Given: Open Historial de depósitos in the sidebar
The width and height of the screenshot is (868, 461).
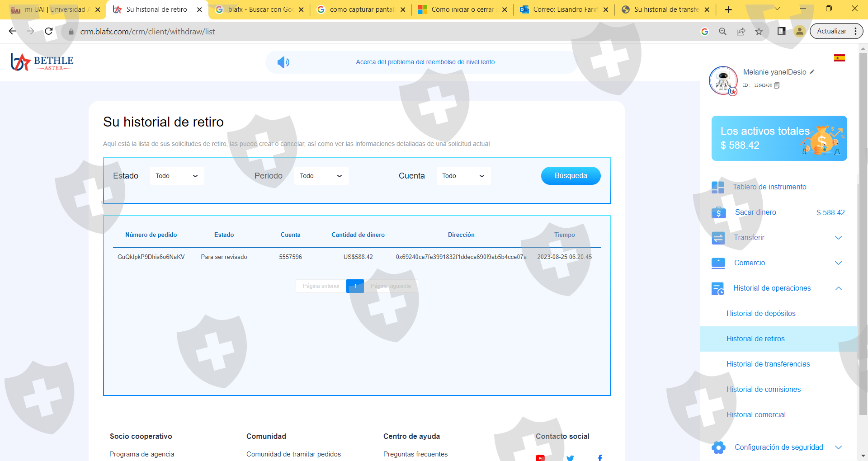Looking at the screenshot, I should [760, 314].
